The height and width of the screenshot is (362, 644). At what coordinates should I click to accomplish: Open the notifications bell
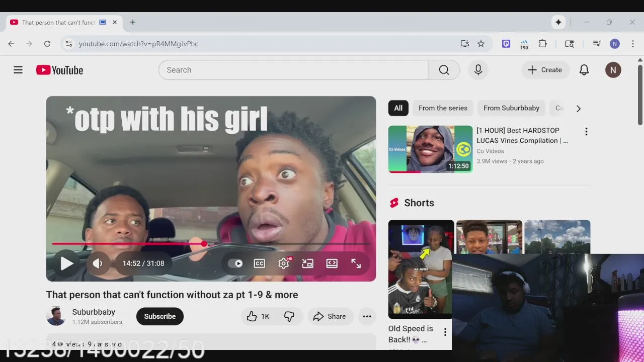[584, 70]
